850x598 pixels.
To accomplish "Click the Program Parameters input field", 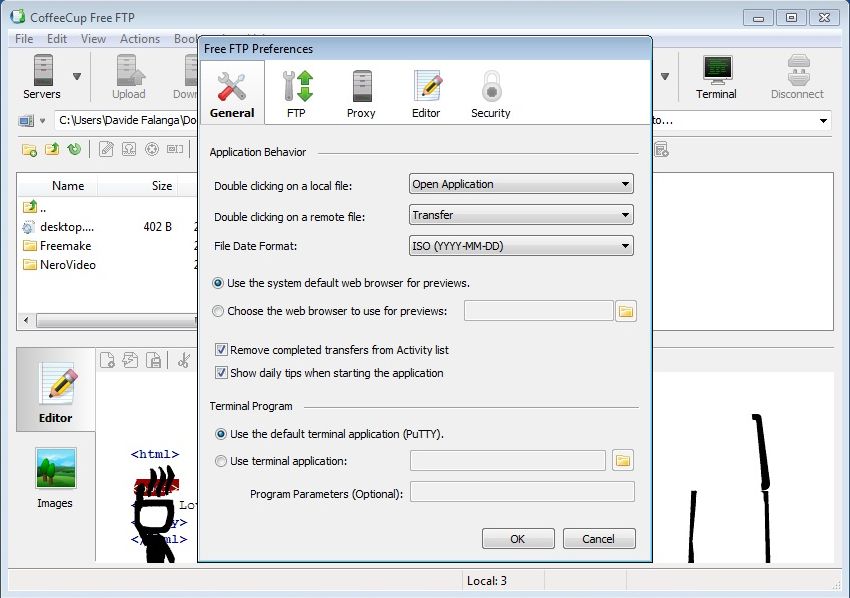I will [522, 492].
